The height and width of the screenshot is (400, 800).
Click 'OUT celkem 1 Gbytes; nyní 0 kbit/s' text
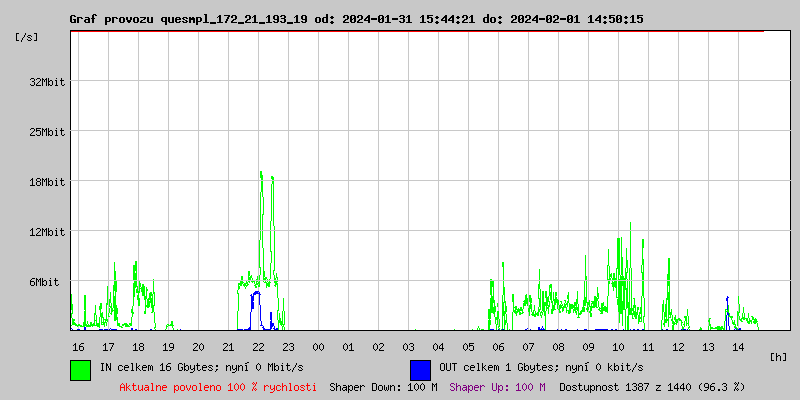(x=541, y=367)
